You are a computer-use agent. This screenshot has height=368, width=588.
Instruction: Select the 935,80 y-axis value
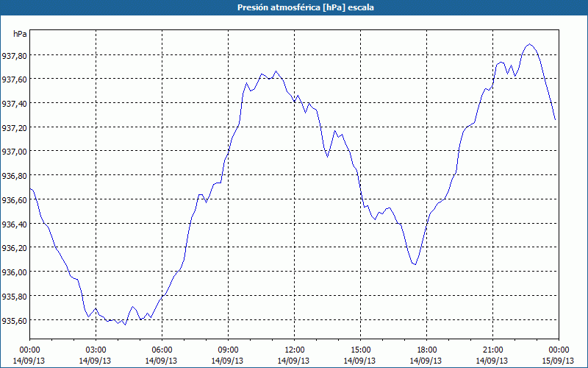pos(14,297)
